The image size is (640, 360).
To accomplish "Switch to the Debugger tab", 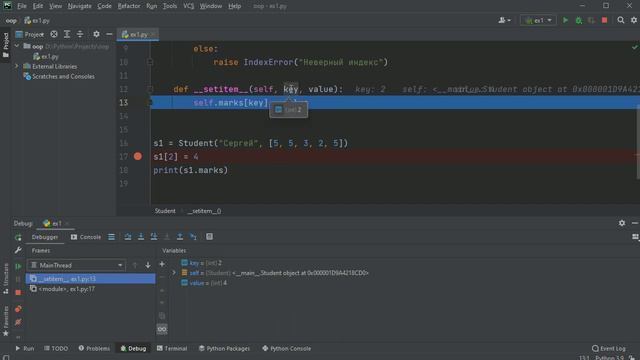I will coord(45,237).
